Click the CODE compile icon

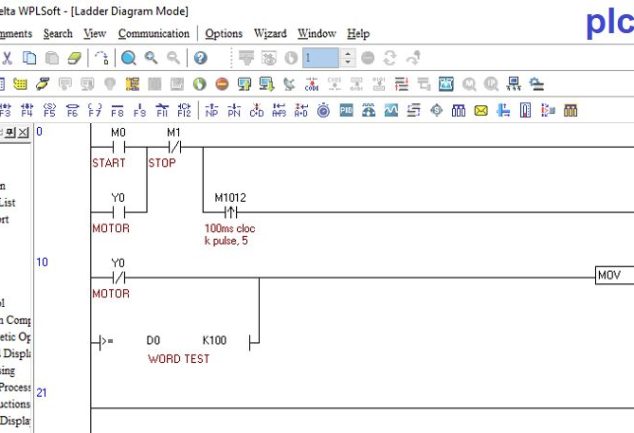(312, 84)
